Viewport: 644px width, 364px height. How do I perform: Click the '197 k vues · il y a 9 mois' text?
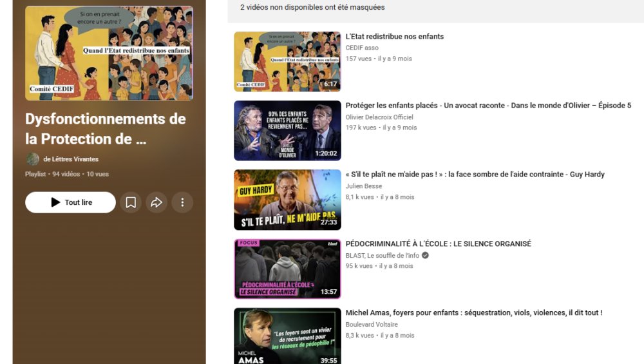tap(381, 128)
